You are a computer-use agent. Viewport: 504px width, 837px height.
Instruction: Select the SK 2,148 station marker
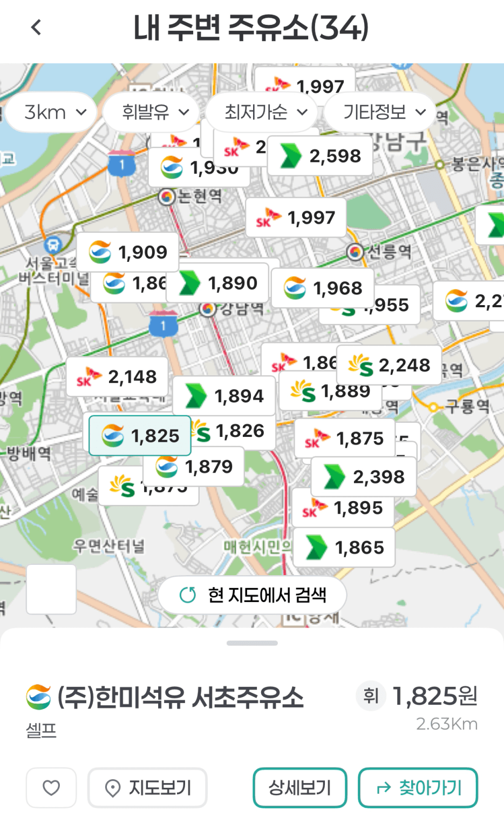117,376
